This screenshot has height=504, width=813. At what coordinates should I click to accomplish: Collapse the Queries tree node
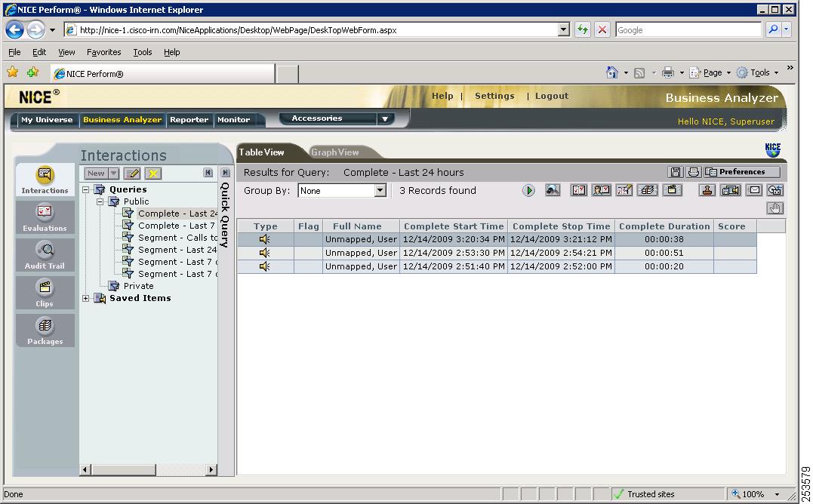click(x=86, y=189)
